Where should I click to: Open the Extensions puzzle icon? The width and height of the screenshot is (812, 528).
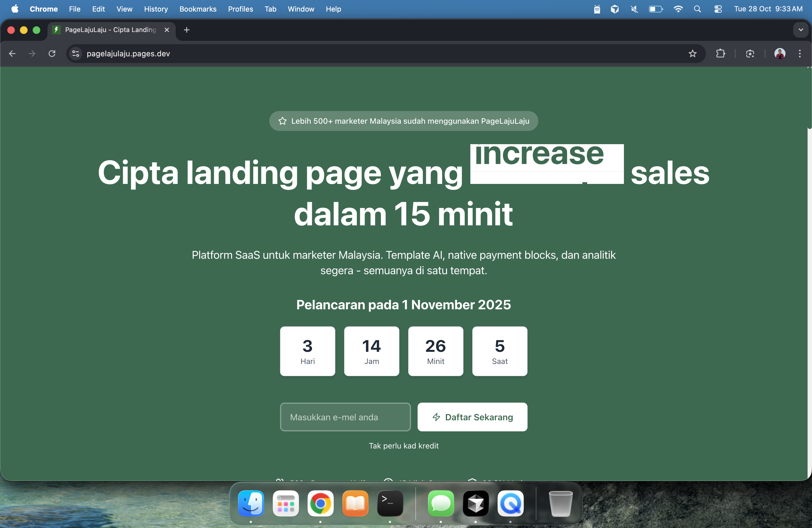click(720, 54)
